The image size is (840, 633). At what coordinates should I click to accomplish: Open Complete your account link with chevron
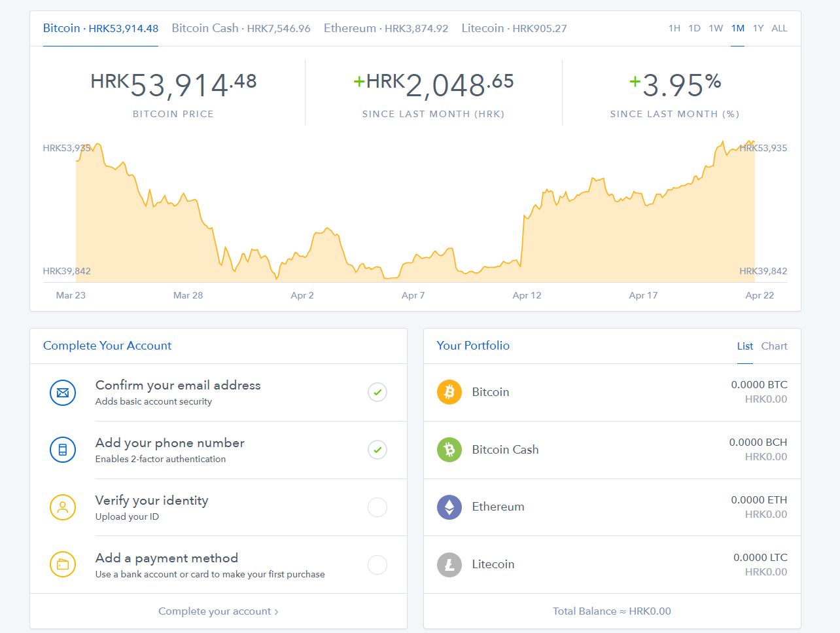[219, 611]
